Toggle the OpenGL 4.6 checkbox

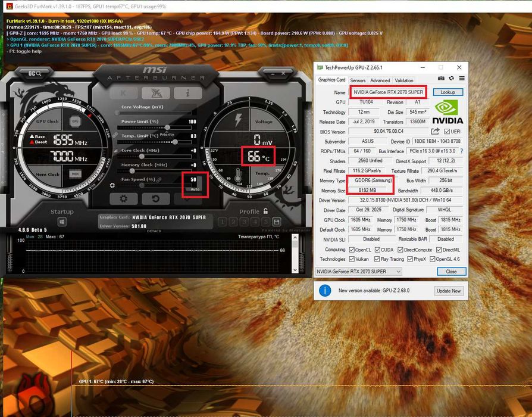tap(432, 259)
